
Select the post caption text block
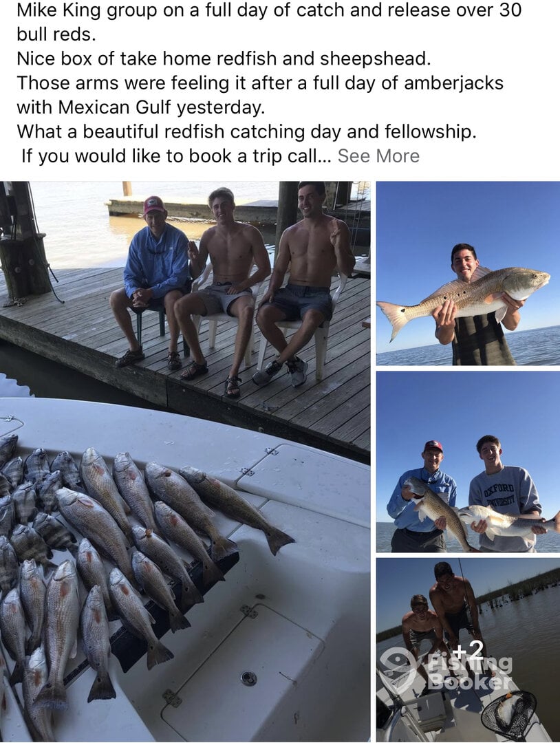(x=269, y=83)
